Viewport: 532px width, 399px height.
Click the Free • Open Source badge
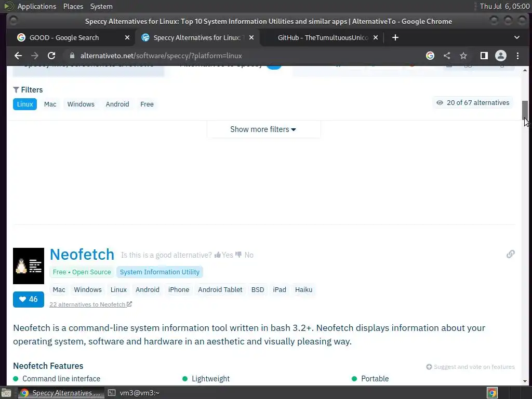tap(82, 272)
